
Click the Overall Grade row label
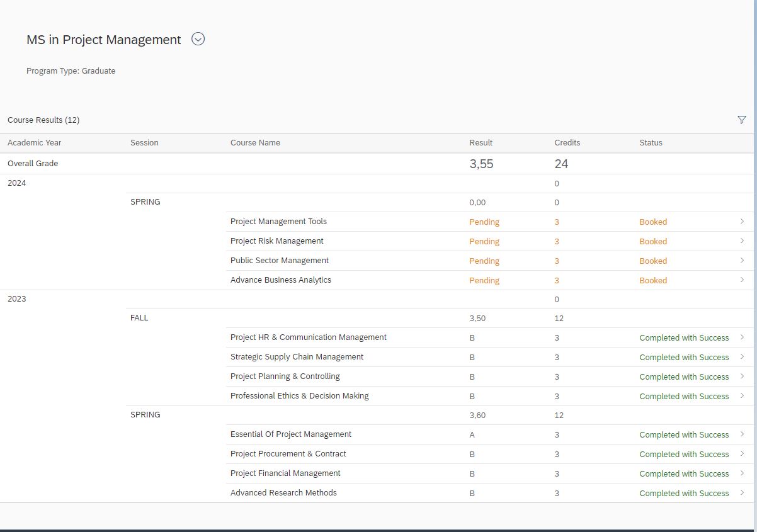33,164
